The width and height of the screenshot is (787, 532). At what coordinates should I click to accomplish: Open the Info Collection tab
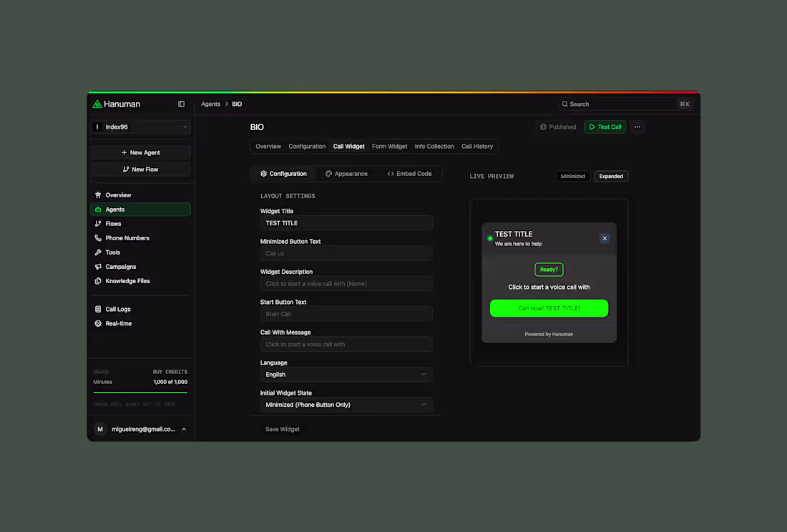(434, 147)
